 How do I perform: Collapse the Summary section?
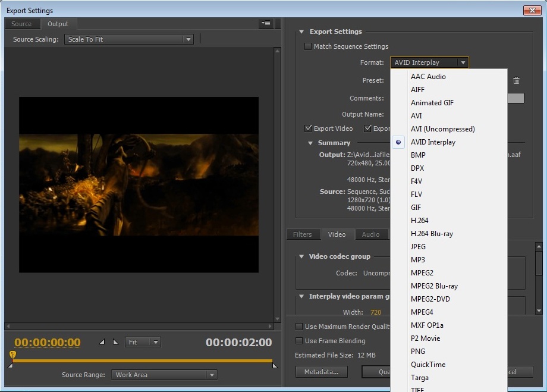(x=310, y=143)
